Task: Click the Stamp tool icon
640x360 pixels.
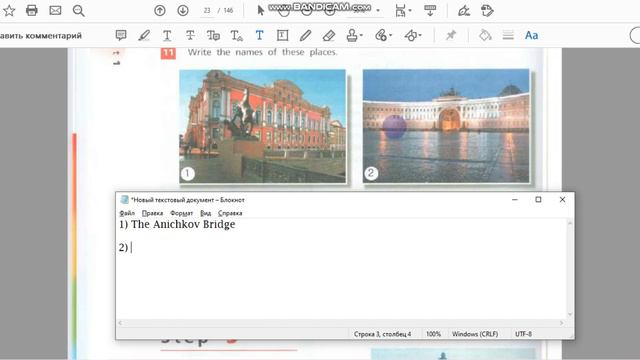Action: [352, 36]
